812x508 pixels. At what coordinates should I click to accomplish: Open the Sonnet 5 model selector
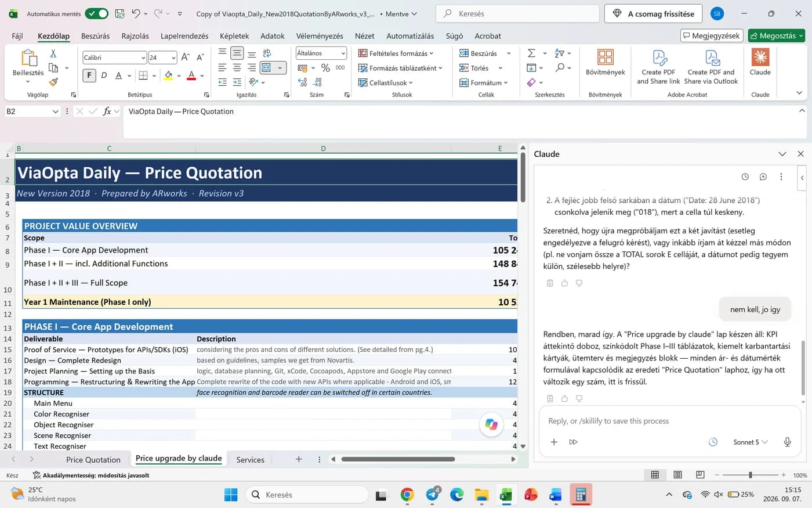click(750, 442)
